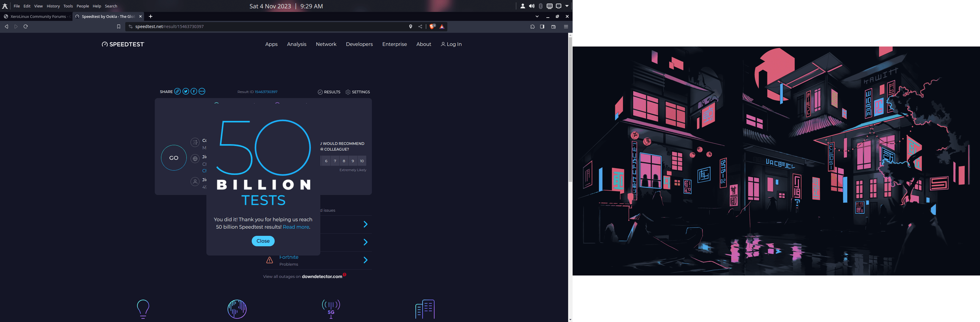The image size is (980, 322).
Task: Open the tab list dropdown chevron
Action: tap(537, 16)
